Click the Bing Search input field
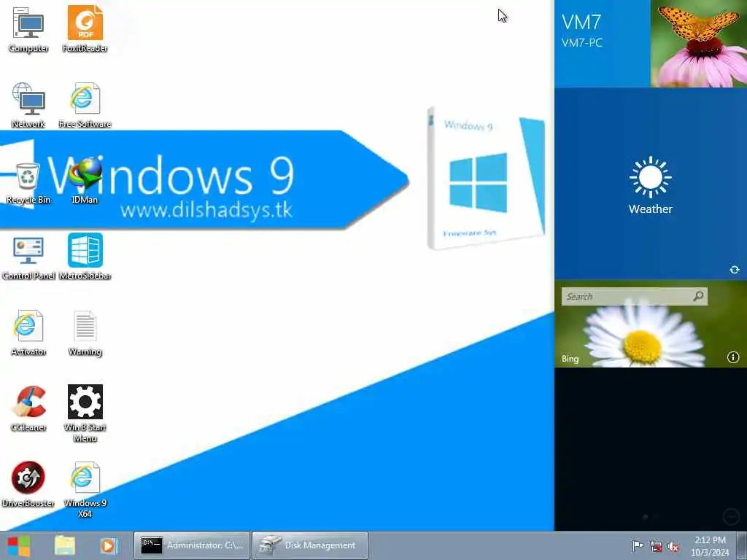 [627, 296]
